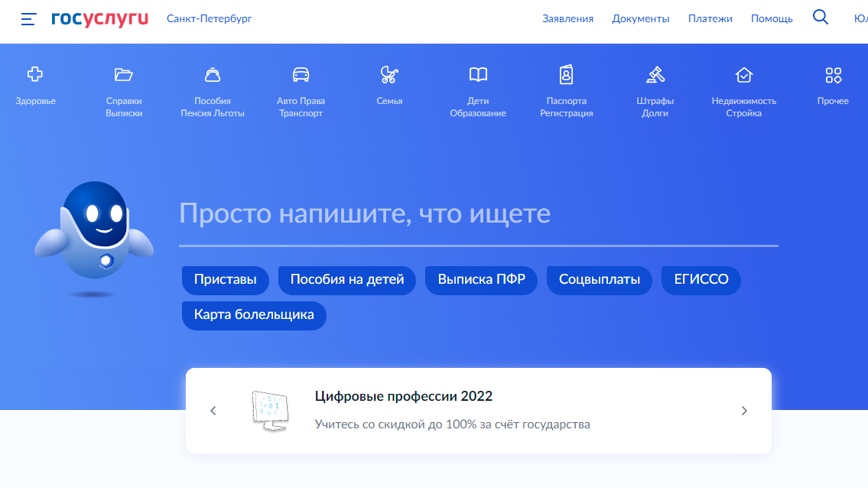
Task: Go to the Заявления section
Action: pos(567,18)
